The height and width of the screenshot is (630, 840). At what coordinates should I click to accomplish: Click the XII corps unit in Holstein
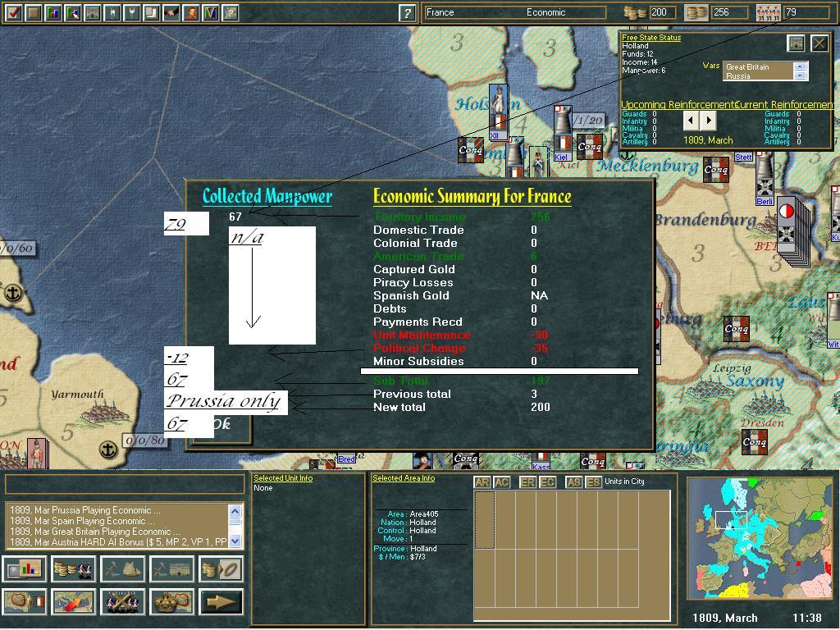pyautogui.click(x=498, y=112)
